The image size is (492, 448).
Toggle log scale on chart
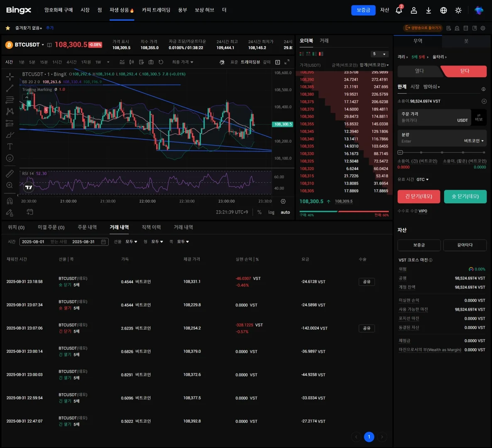tap(272, 212)
